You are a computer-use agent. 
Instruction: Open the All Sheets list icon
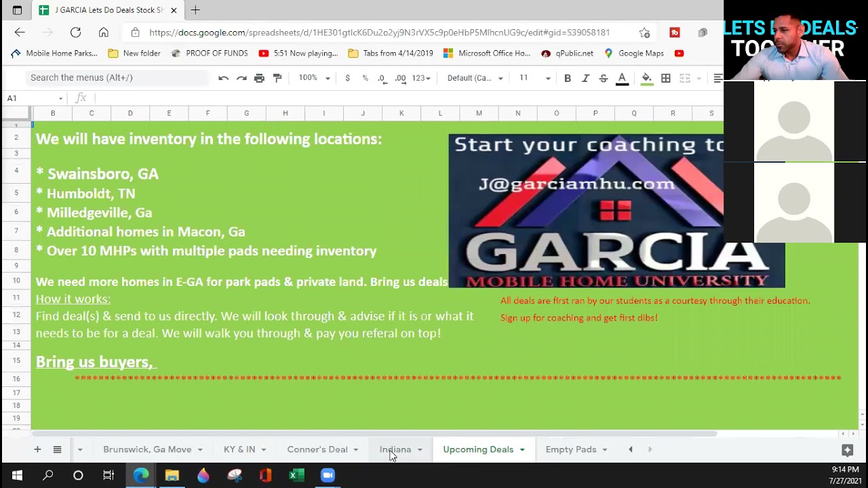pyautogui.click(x=57, y=449)
